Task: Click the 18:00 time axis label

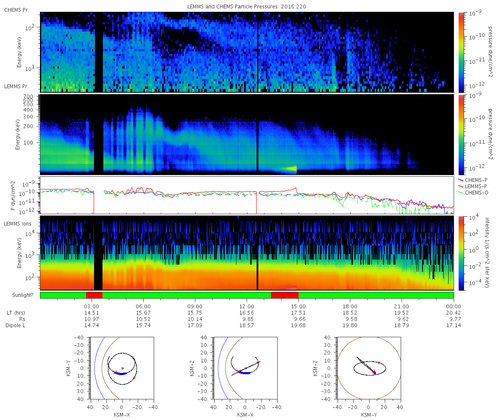Action: coord(350,306)
